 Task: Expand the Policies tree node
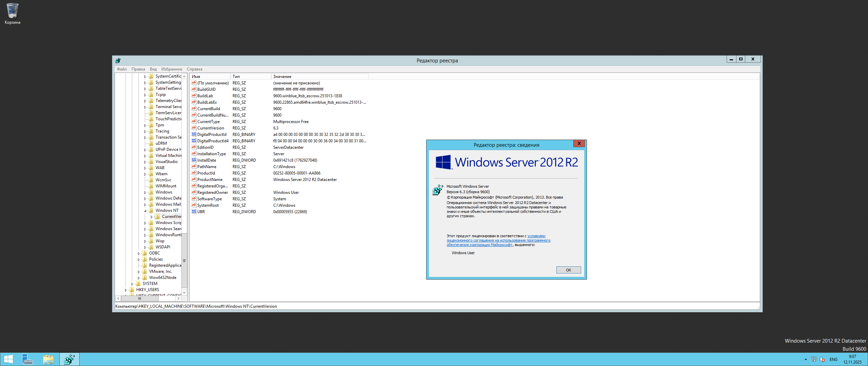(x=139, y=260)
